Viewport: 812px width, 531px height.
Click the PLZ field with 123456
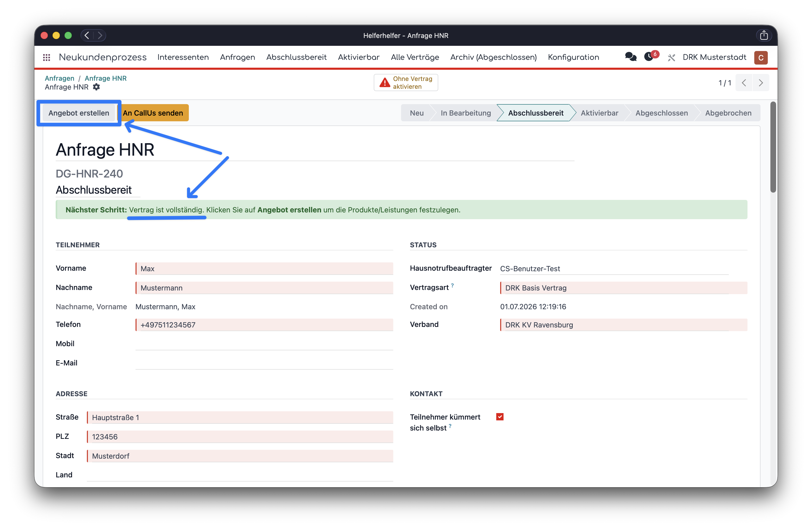[240, 437]
